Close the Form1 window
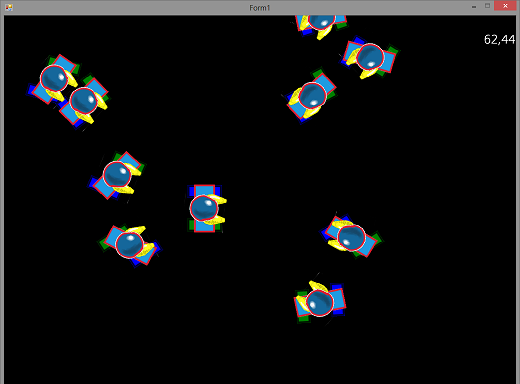The width and height of the screenshot is (520, 384). tap(505, 6)
